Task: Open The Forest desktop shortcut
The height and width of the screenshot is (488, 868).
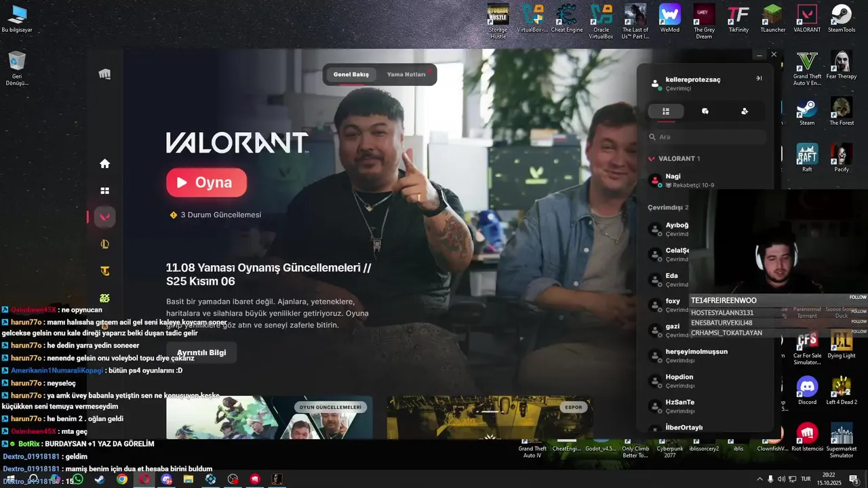Action: 842,111
